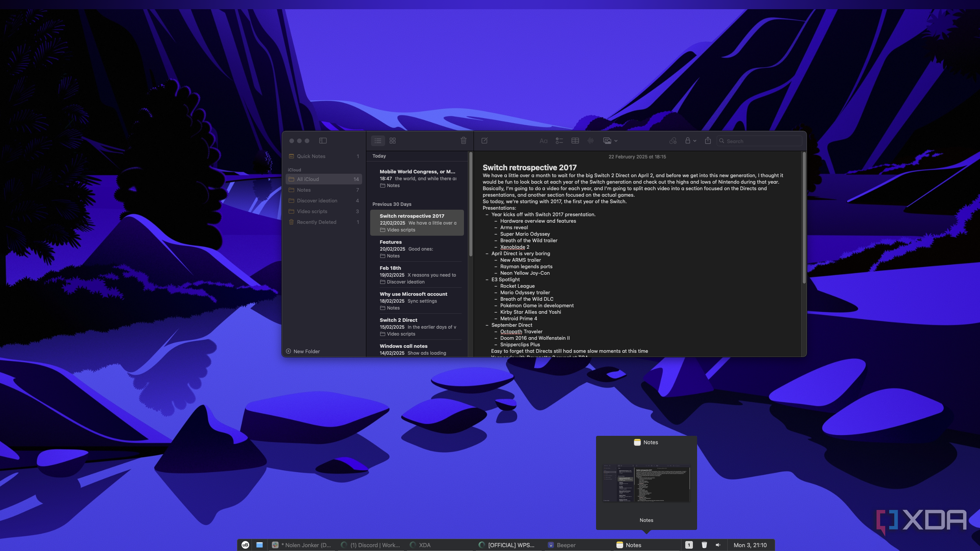
Task: Toggle the Notes sidebar visibility
Action: (x=323, y=141)
